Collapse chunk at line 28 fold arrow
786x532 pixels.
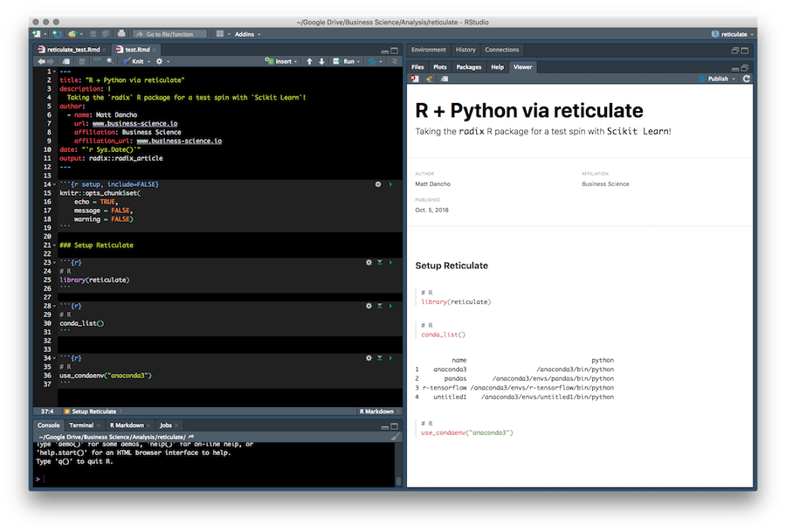tap(55, 307)
